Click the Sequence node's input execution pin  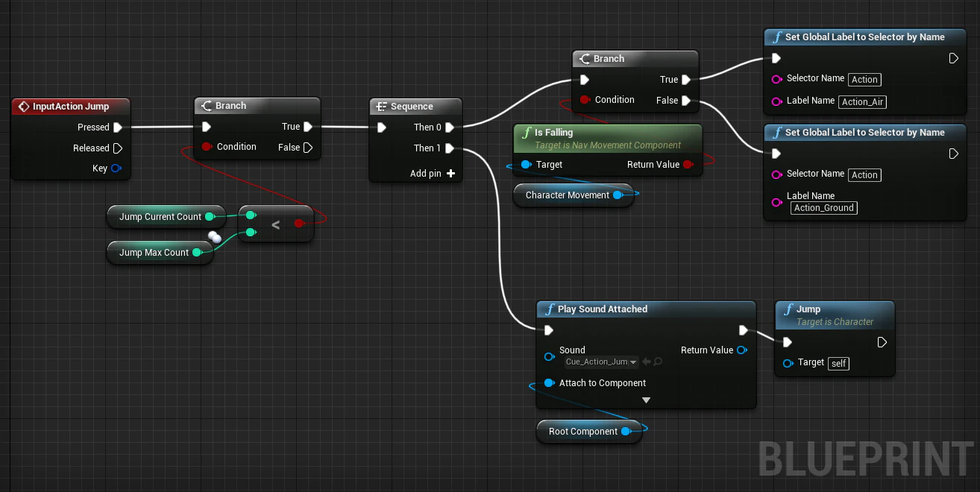pyautogui.click(x=382, y=127)
